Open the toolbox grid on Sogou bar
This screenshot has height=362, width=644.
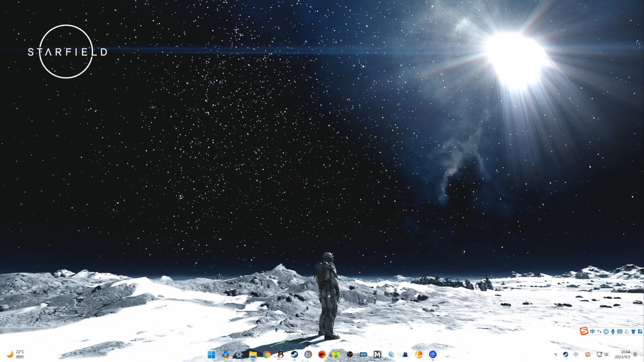coord(640,332)
